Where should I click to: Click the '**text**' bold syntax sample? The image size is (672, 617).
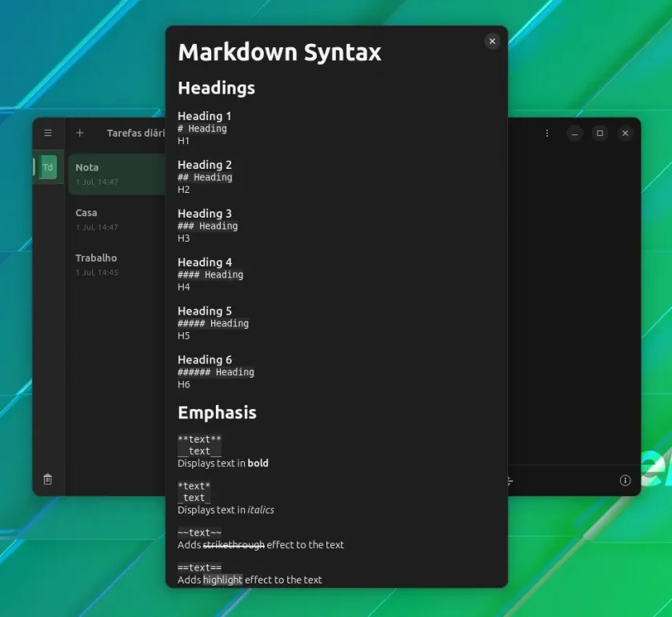pos(199,439)
